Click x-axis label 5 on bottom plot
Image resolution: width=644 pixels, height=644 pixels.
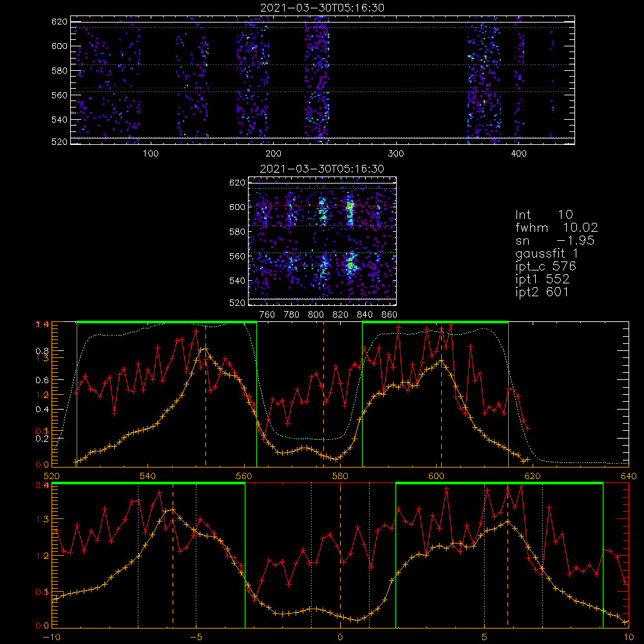(485, 638)
